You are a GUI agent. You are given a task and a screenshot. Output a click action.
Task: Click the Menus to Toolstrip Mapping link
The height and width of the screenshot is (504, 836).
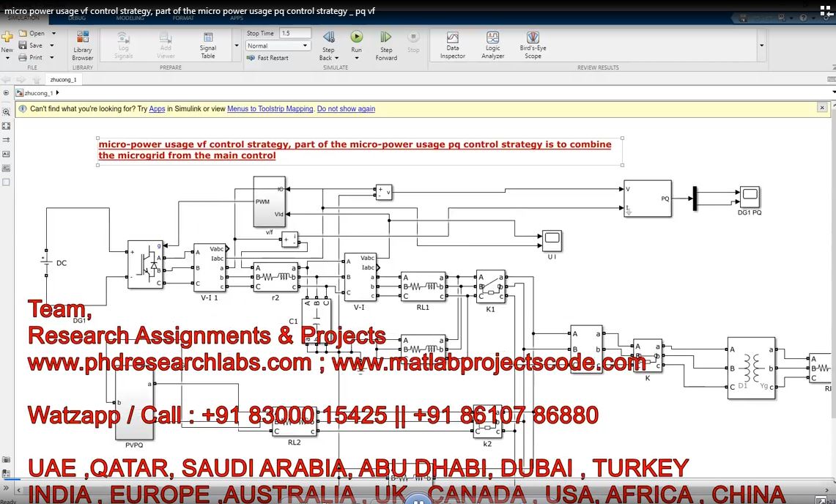pos(270,109)
